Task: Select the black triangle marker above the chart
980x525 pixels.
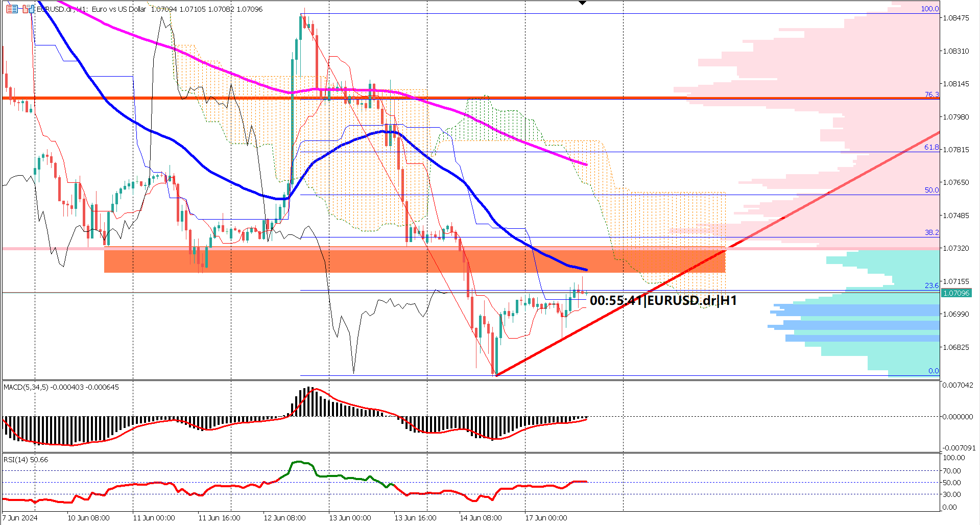Action: (x=581, y=3)
